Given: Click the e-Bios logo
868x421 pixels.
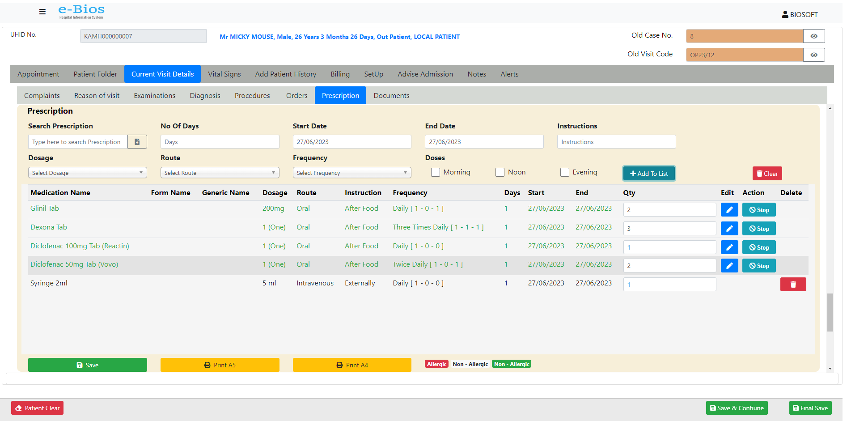Looking at the screenshot, I should point(81,12).
